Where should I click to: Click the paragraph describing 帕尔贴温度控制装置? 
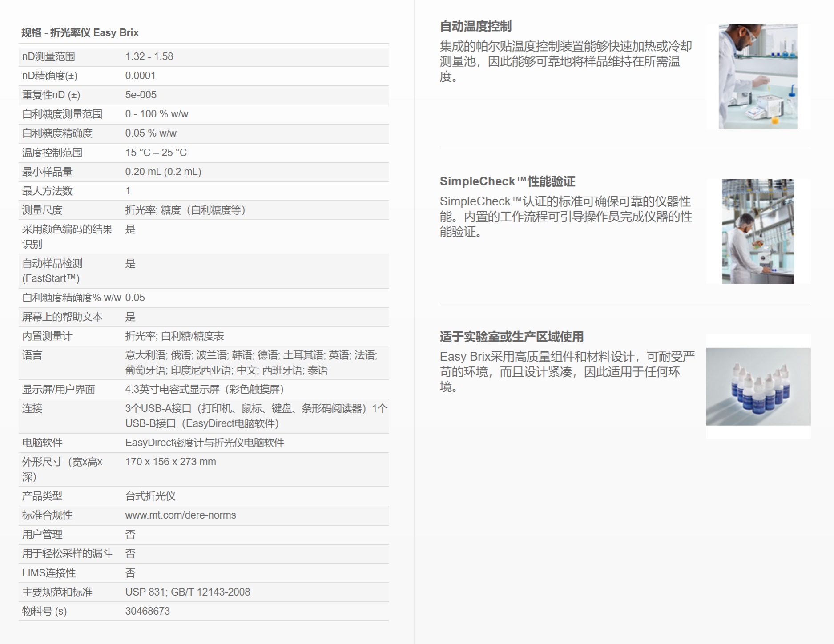565,61
